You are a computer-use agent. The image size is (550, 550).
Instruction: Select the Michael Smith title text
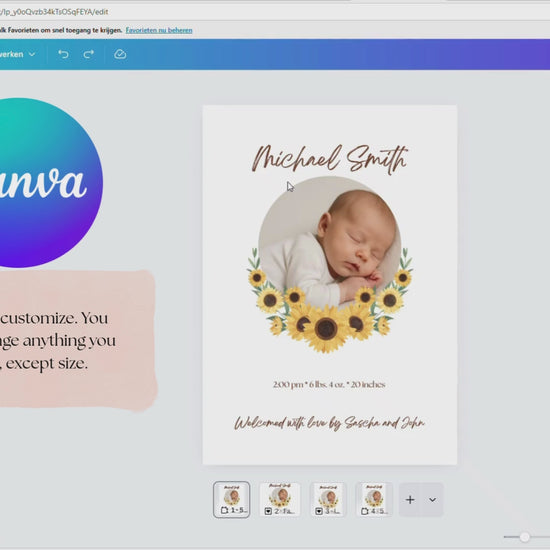pyautogui.click(x=330, y=159)
